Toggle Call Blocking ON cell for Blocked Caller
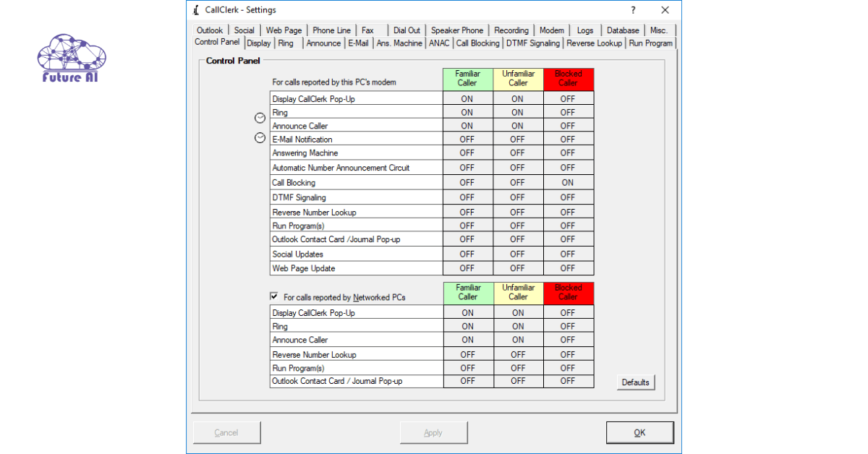This screenshot has height=454, width=868. pyautogui.click(x=568, y=182)
